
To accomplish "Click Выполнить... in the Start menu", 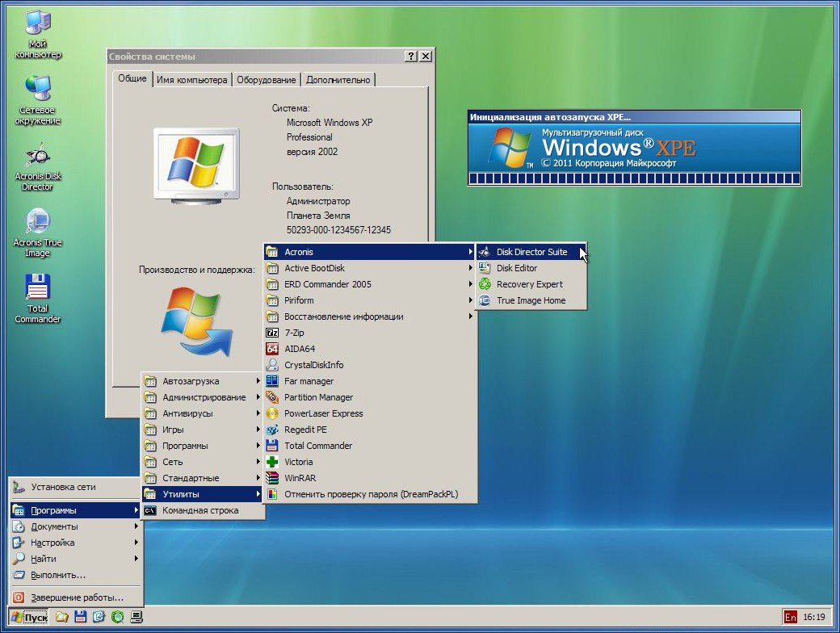I will tap(76, 575).
